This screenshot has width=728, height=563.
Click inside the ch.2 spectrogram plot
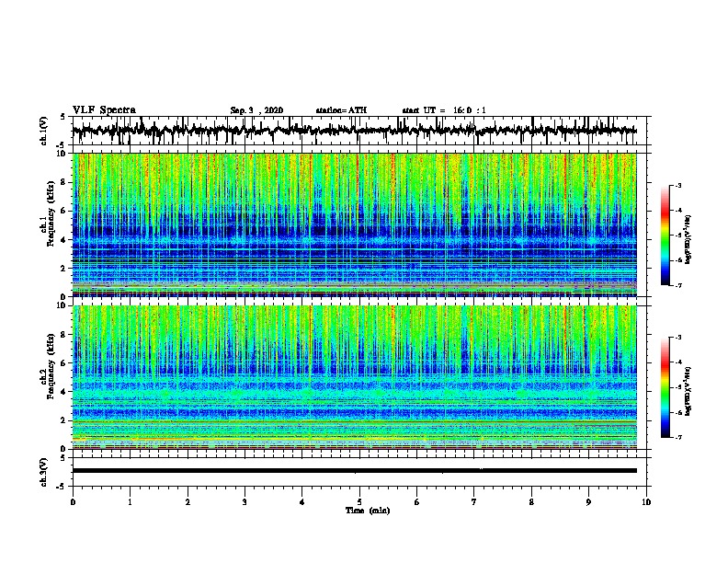pyautogui.click(x=355, y=377)
